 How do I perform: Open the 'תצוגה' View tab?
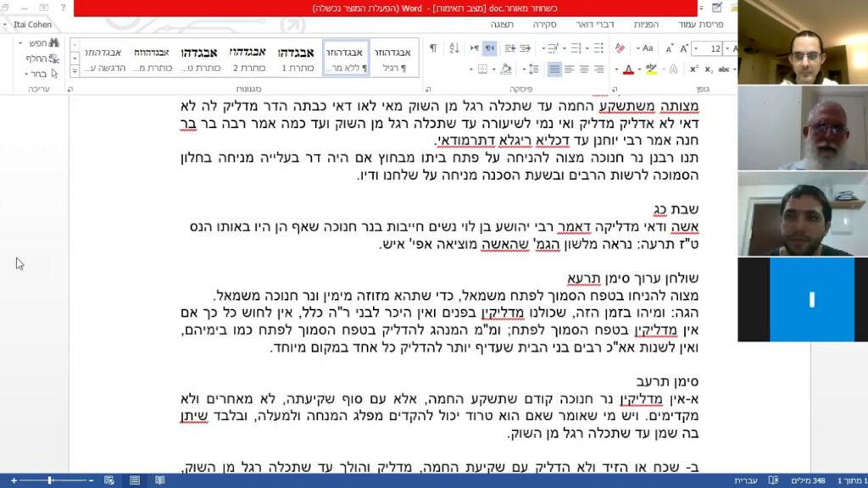[x=502, y=25]
